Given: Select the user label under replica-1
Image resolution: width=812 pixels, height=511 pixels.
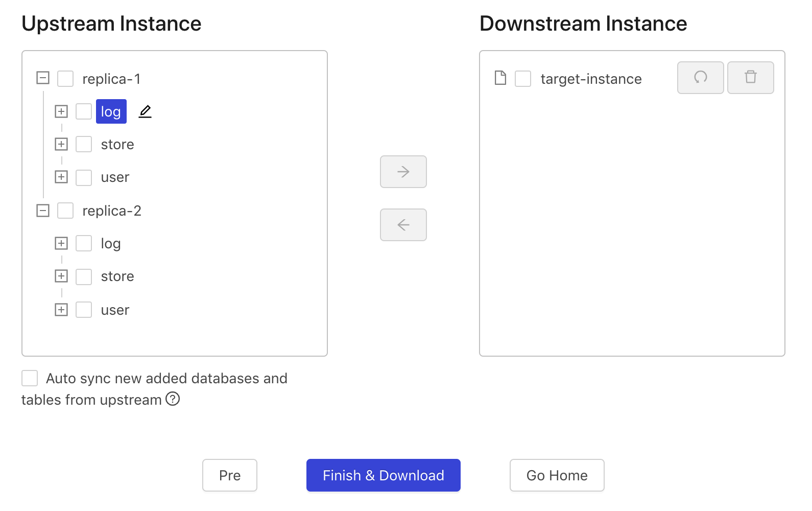Looking at the screenshot, I should coord(115,177).
